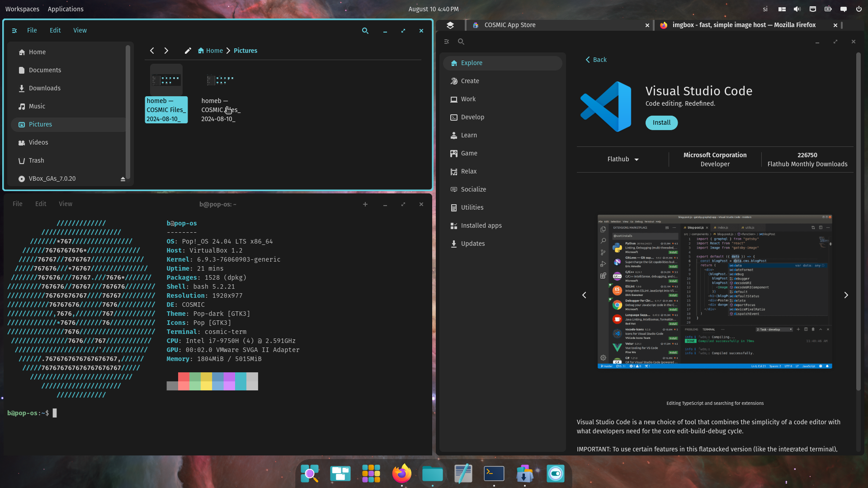Expand the Flathub source dropdown
Viewport: 868px width, 488px height.
point(623,159)
